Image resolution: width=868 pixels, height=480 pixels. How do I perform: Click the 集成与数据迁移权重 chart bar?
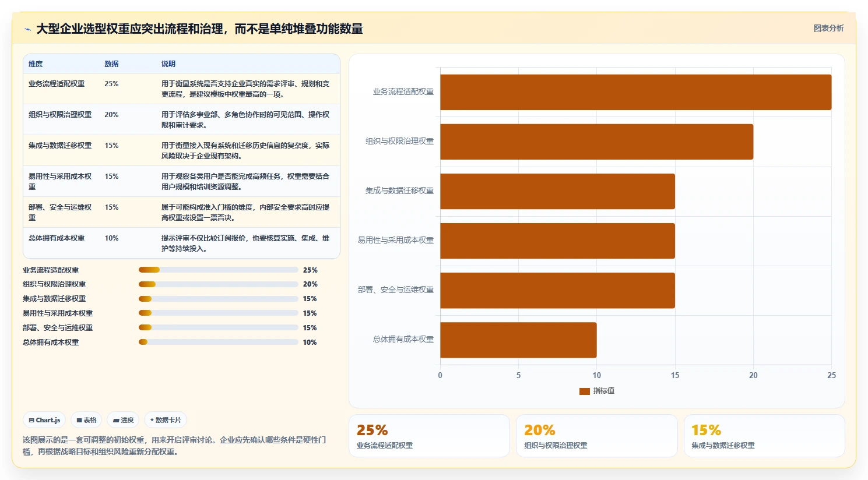pyautogui.click(x=557, y=191)
